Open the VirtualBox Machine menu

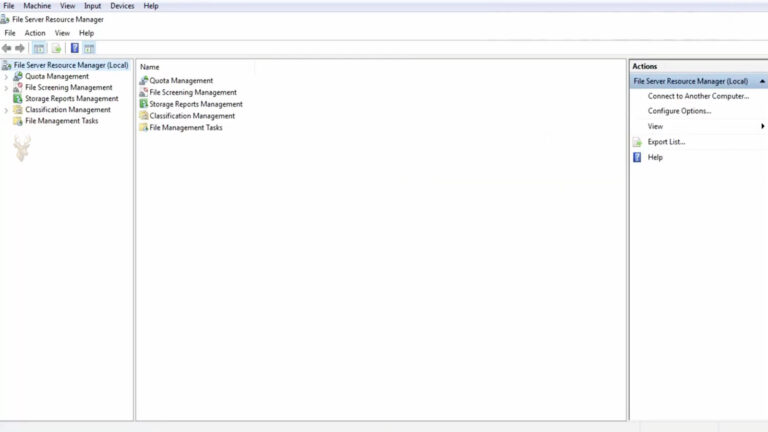tap(37, 6)
